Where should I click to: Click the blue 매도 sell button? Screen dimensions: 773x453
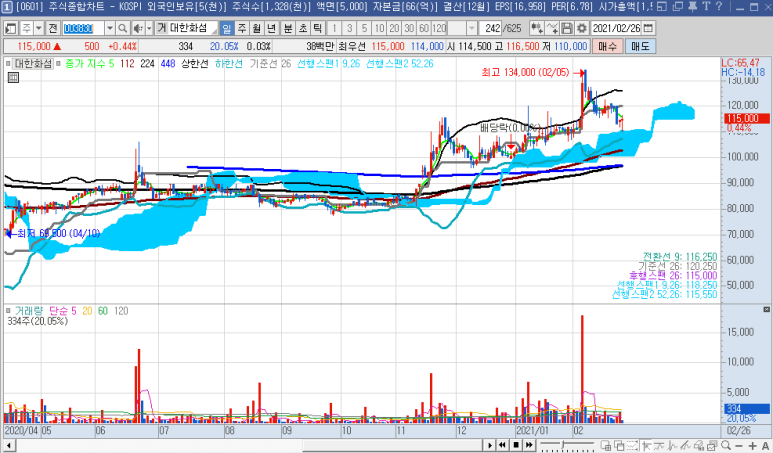tap(640, 46)
